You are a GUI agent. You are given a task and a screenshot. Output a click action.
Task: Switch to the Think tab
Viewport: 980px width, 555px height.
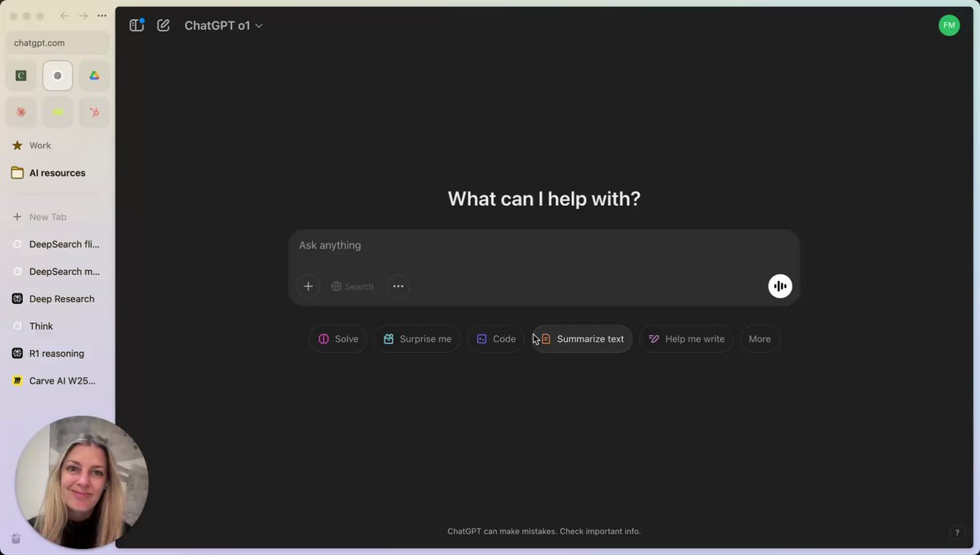[x=57, y=326]
